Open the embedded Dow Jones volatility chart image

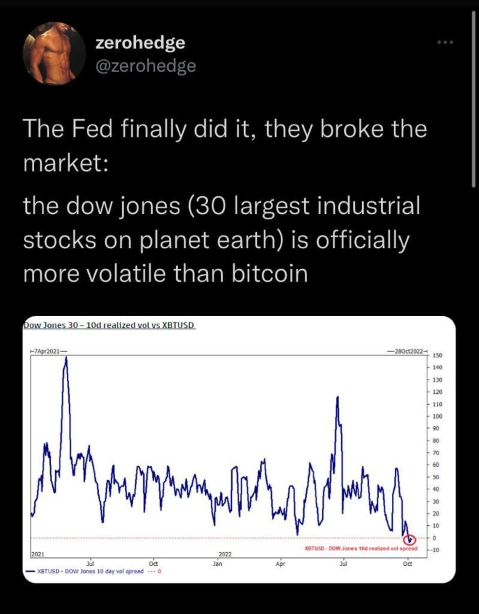pyautogui.click(x=239, y=449)
